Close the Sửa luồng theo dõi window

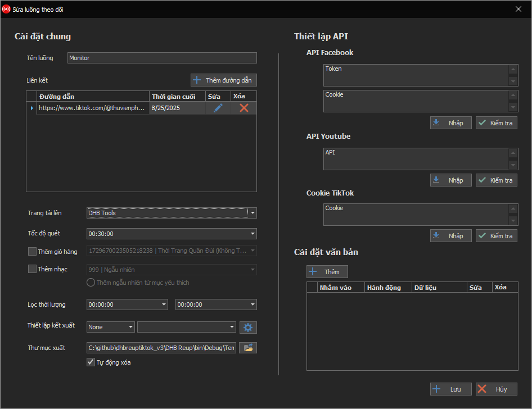519,9
